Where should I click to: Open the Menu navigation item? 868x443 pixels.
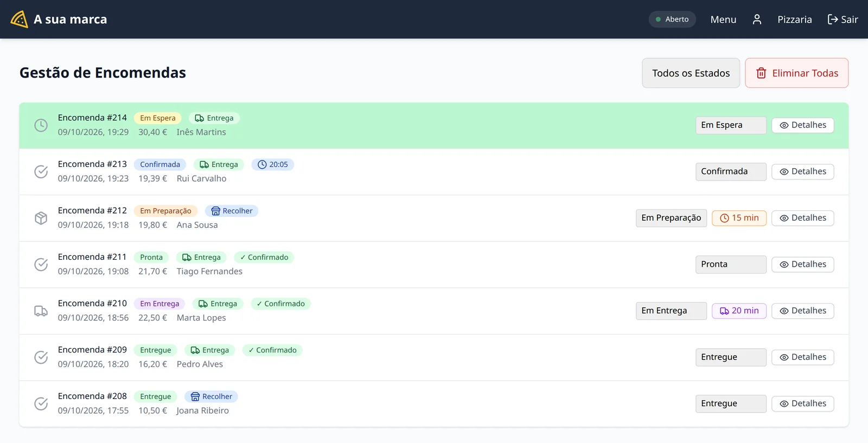click(x=723, y=20)
